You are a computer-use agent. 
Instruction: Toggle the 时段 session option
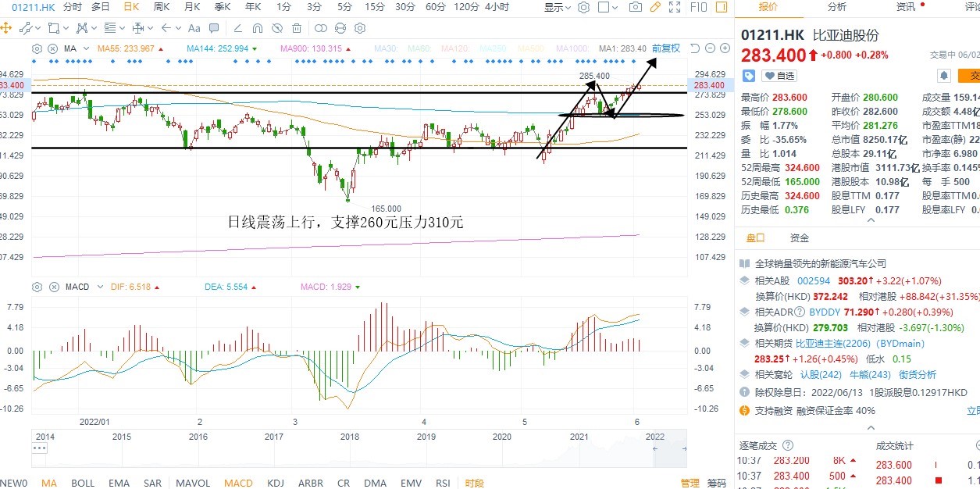click(x=474, y=483)
